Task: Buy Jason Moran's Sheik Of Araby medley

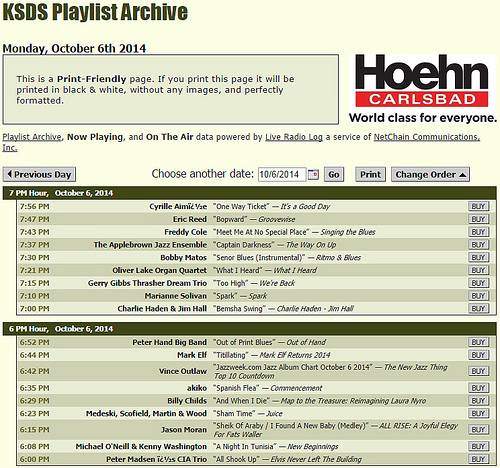Action: [478, 430]
